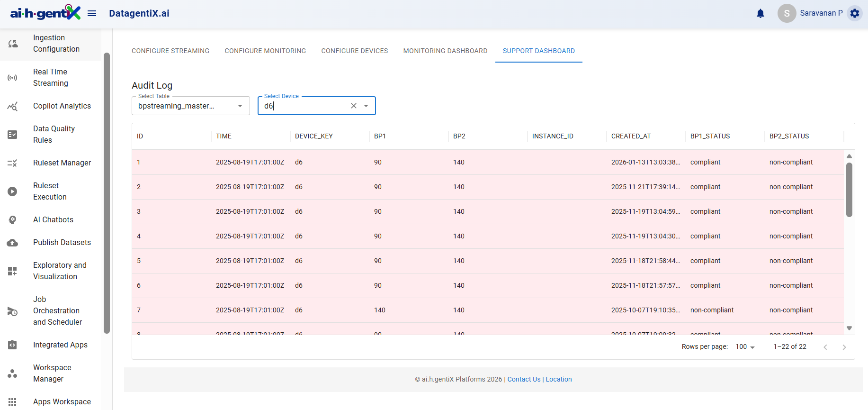Viewport: 868px width, 410px height.
Task: Click the Ruleset Execution play icon
Action: (13, 191)
